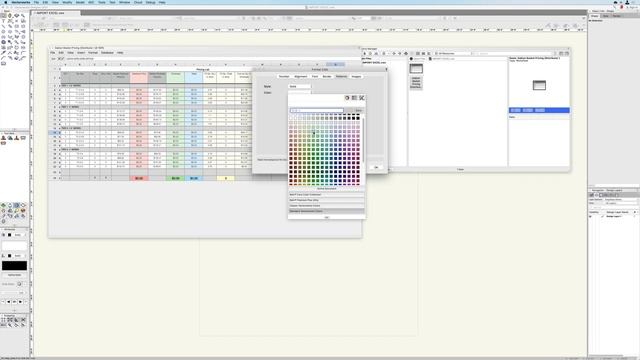Select the yellow total cell in worksheet bottom row
Image resolution: width=640 pixels, height=360 pixels.
[x=226, y=178]
